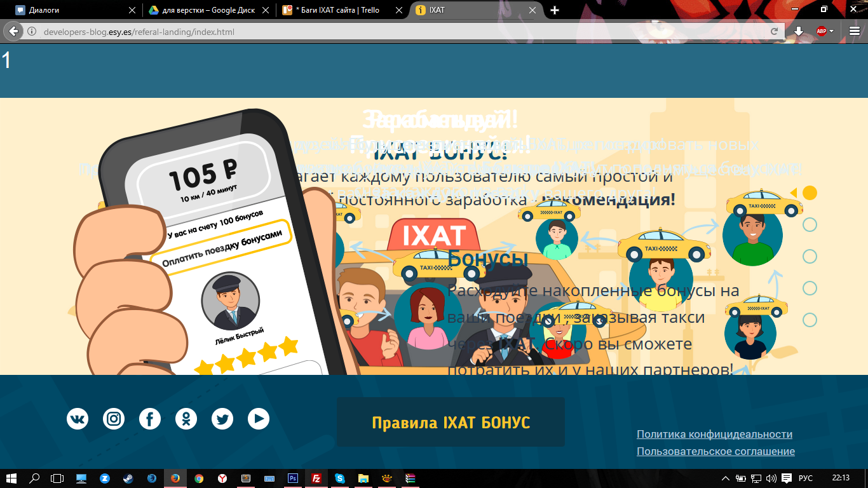868x488 pixels.
Task: Open a new tab with plus button
Action: click(x=555, y=10)
